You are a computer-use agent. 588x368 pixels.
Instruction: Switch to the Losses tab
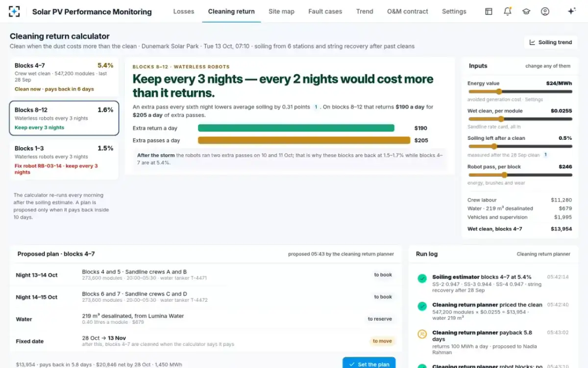(184, 11)
